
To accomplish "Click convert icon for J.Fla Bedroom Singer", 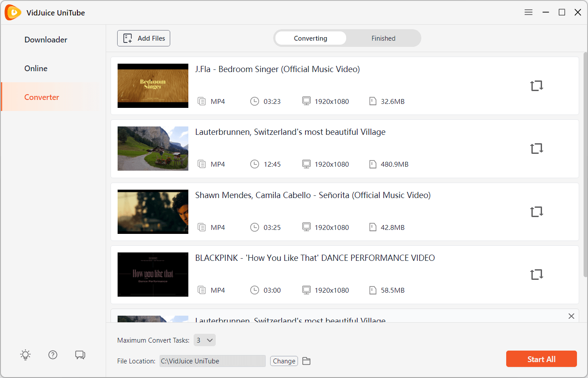I will pos(537,86).
